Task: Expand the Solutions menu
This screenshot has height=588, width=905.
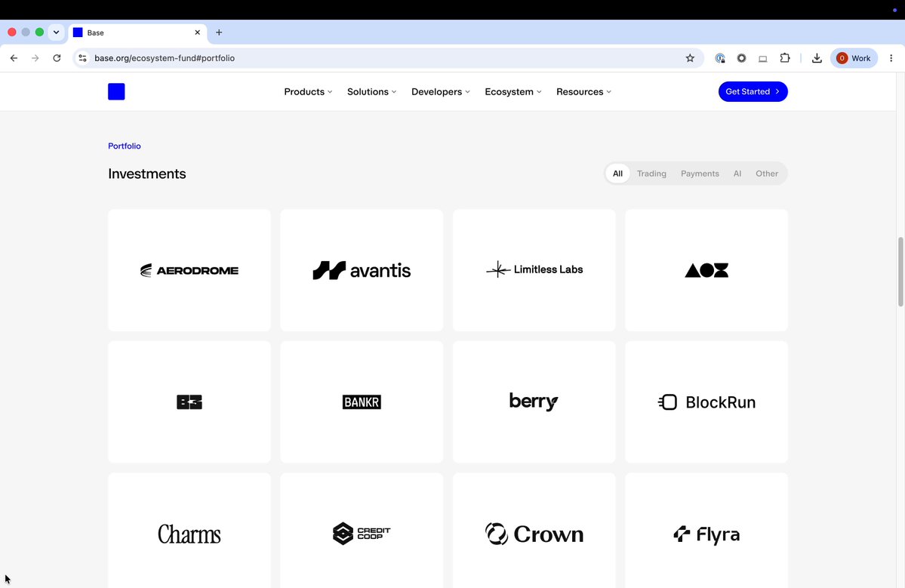Action: click(x=371, y=92)
